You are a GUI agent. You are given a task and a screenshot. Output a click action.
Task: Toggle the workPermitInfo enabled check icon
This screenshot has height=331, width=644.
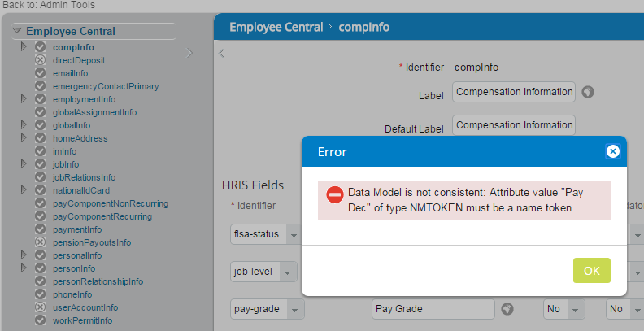pos(40,320)
